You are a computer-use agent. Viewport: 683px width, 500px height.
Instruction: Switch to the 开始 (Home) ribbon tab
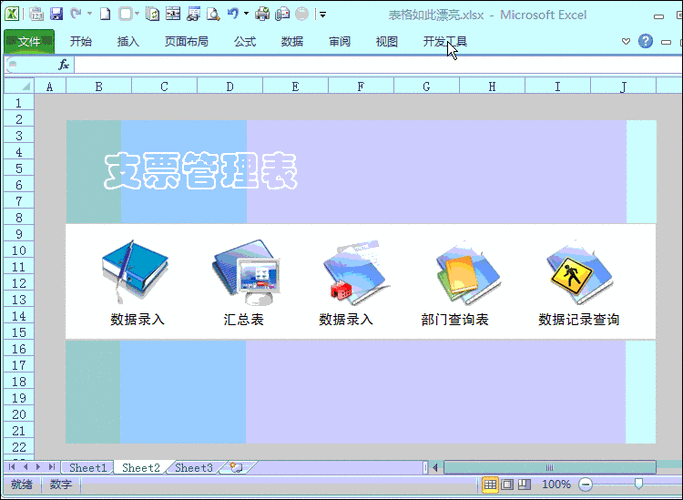[x=81, y=41]
